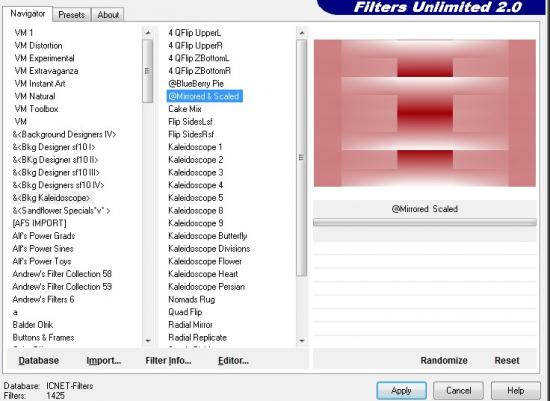Open the filter Editor...
Viewport: 550px width, 401px height.
(x=233, y=360)
